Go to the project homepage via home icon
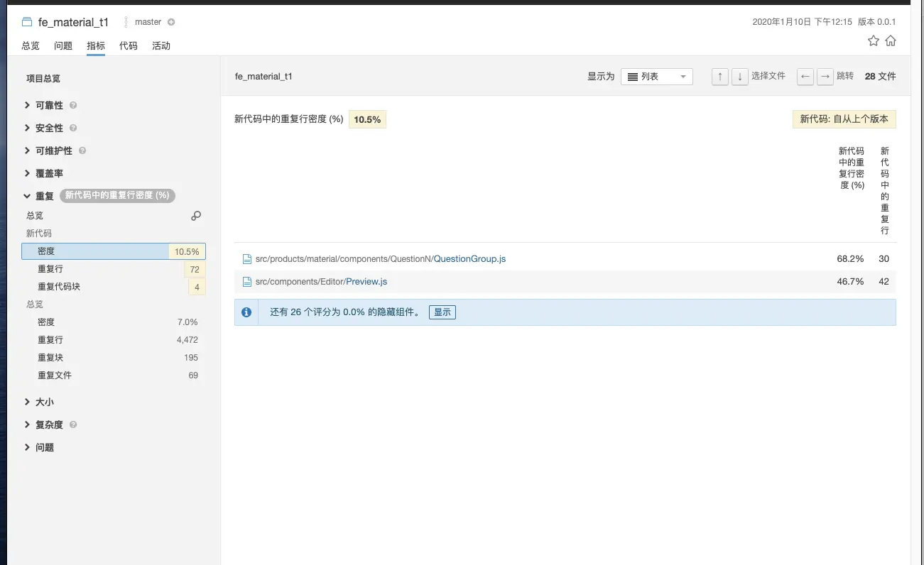Screen dimensions: 924x565 click(x=891, y=40)
